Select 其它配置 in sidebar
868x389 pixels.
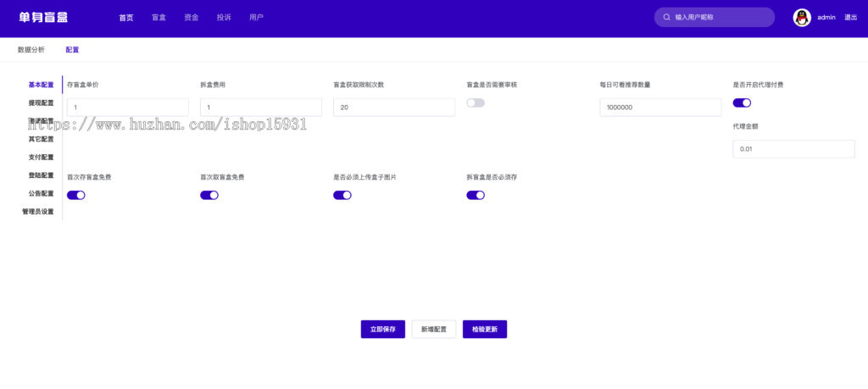point(41,140)
